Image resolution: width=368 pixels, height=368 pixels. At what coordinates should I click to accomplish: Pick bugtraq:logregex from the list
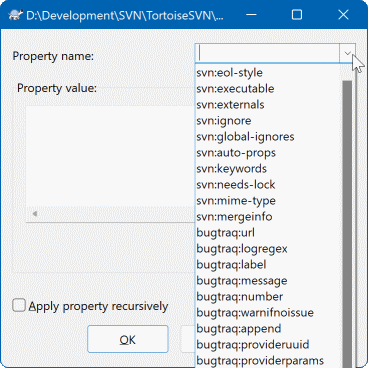(x=269, y=249)
